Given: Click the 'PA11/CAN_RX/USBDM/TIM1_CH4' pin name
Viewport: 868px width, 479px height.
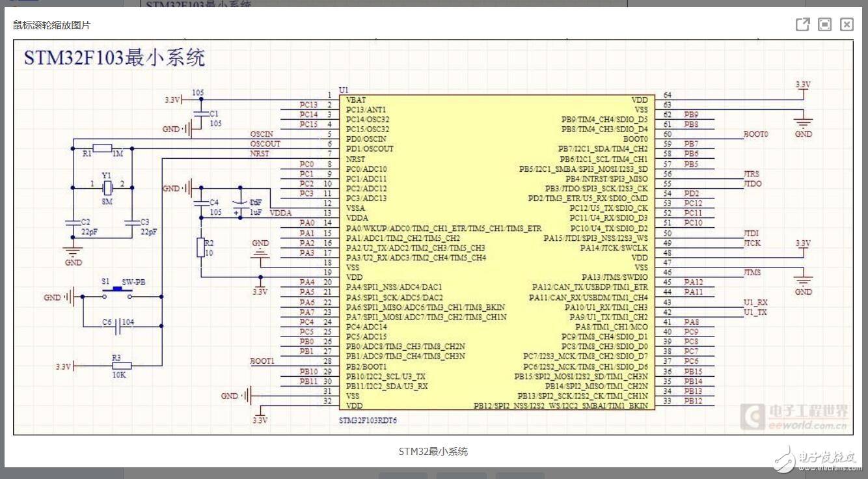Looking at the screenshot, I should click(x=588, y=297).
